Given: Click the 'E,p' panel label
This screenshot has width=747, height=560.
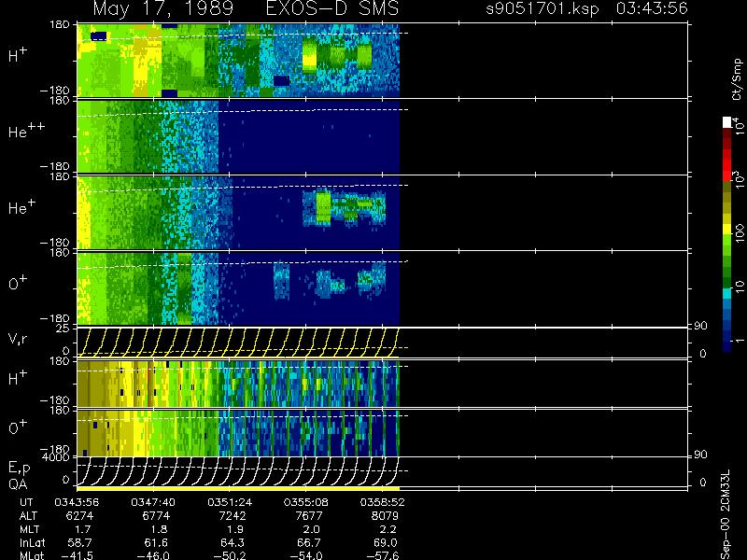Looking at the screenshot, I should click(x=19, y=469).
